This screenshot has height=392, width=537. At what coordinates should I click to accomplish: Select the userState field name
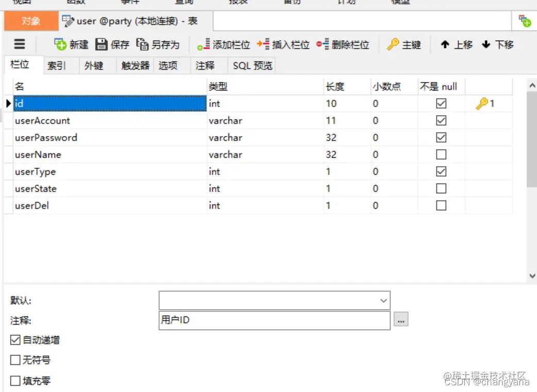110,189
